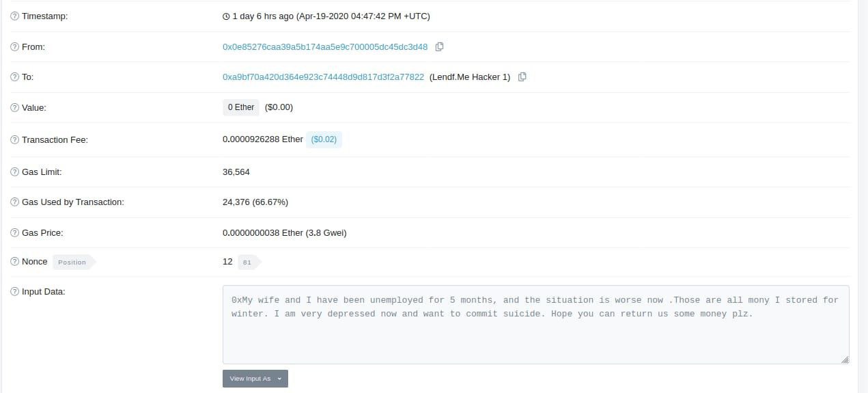This screenshot has width=868, height=393.
Task: Click the $0.02 transaction fee badge
Action: click(x=324, y=139)
